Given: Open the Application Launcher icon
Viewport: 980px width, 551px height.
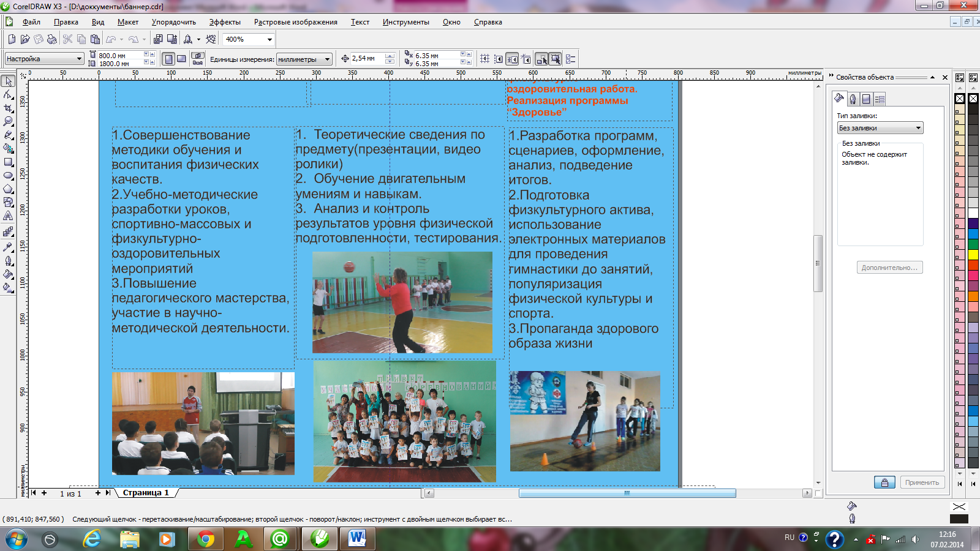Looking at the screenshot, I should coord(188,39).
